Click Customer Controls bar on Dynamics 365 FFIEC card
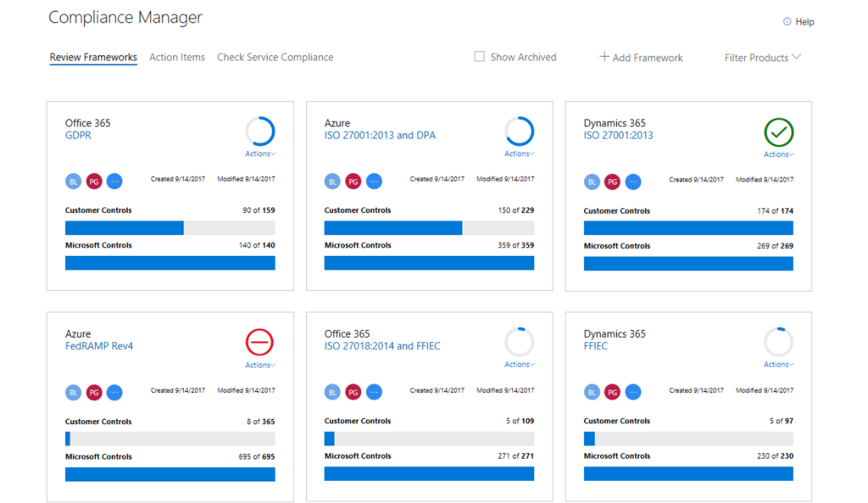 tap(688, 439)
